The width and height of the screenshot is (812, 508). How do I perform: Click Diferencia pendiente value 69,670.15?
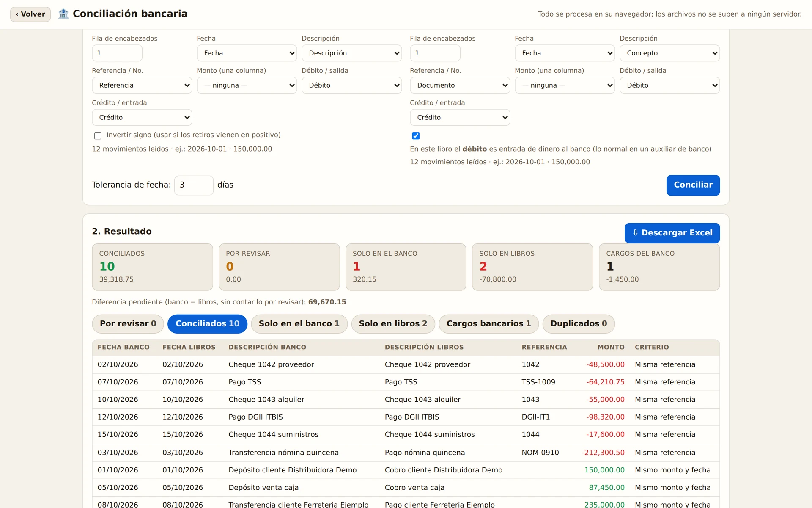click(327, 302)
